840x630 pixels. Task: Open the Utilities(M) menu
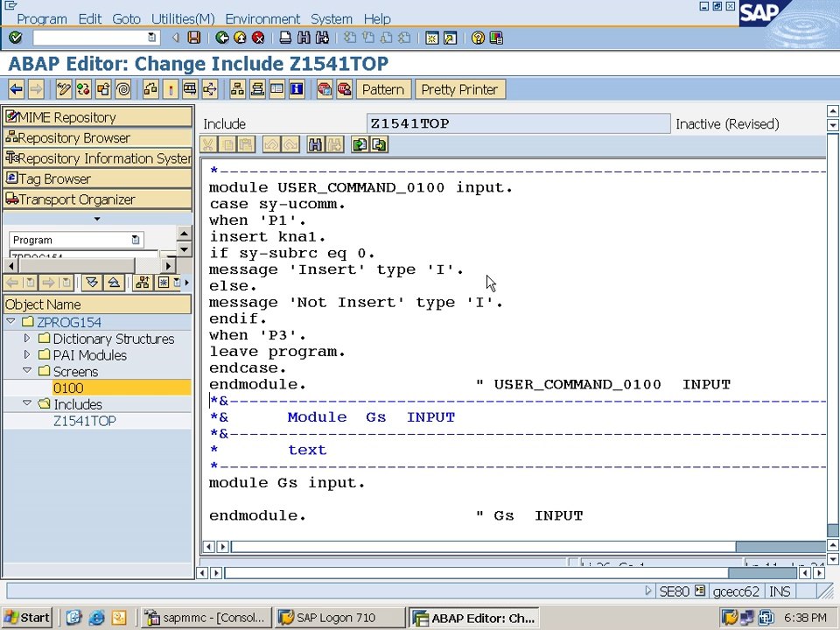click(x=183, y=18)
